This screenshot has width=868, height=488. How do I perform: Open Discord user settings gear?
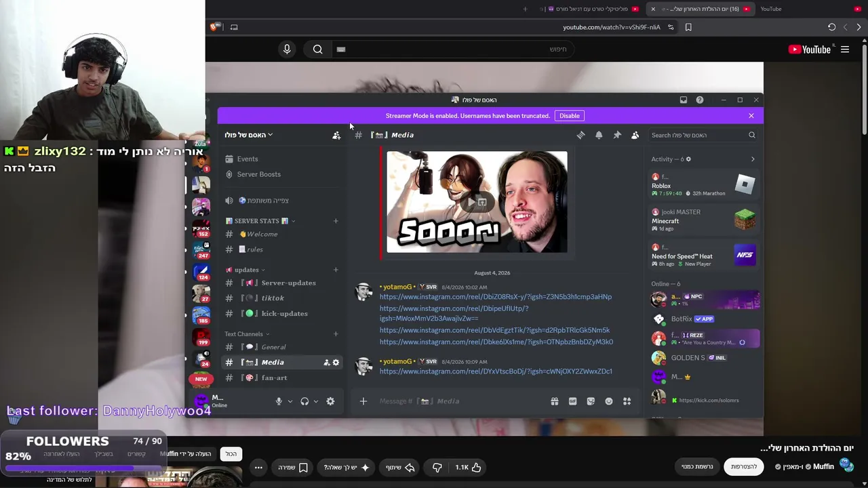[330, 401]
